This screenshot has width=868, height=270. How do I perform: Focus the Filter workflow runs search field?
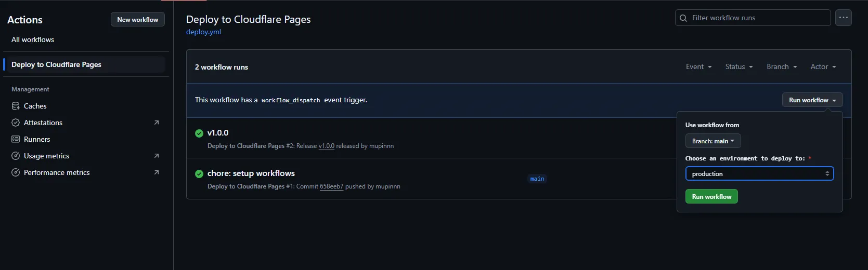pyautogui.click(x=757, y=18)
